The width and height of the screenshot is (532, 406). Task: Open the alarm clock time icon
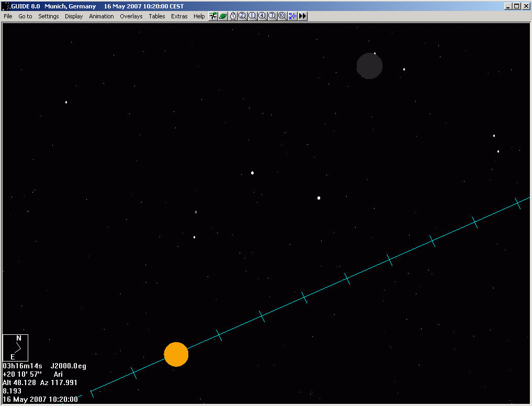point(233,16)
